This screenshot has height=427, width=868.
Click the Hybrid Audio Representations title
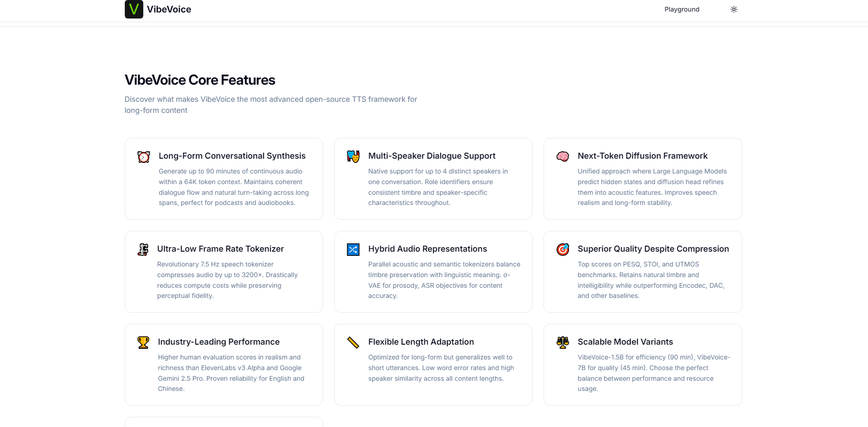pos(427,249)
